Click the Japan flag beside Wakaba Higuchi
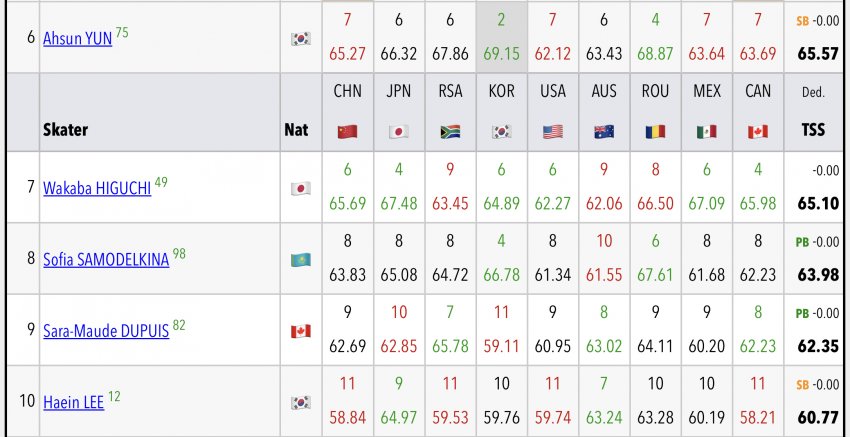Viewport: 850px width, 437px height. pyautogui.click(x=300, y=188)
